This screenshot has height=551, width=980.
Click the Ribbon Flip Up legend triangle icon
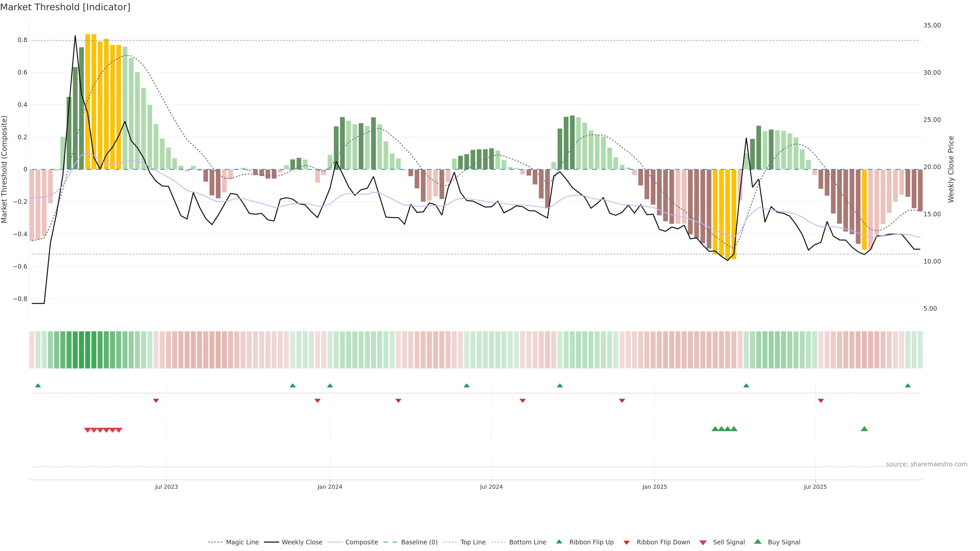pos(559,542)
